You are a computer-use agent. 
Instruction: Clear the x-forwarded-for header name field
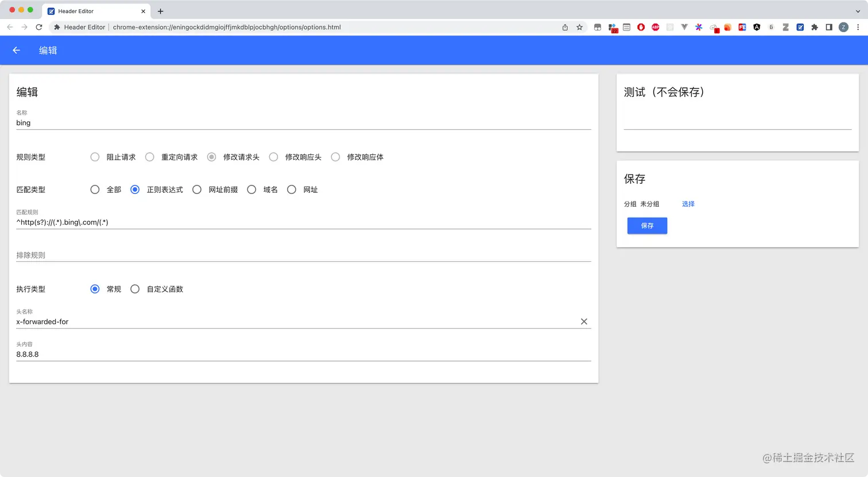coord(584,321)
